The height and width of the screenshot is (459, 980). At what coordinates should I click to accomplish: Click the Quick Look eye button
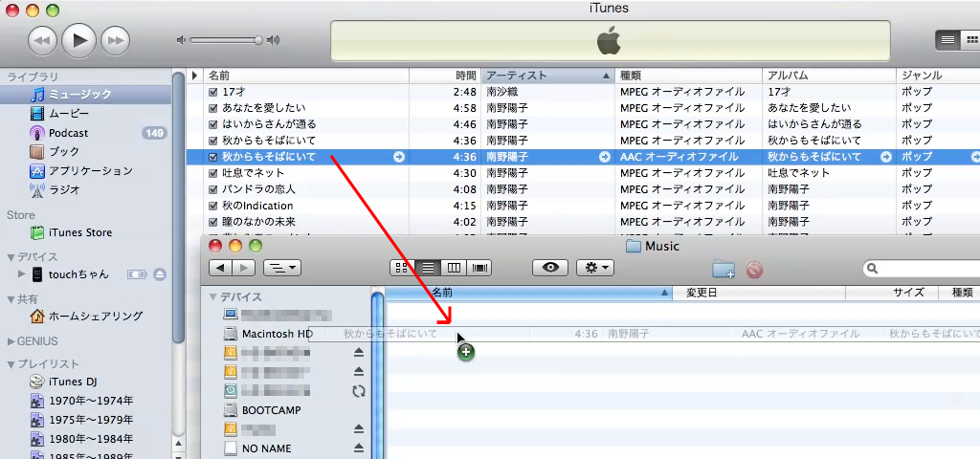[550, 268]
